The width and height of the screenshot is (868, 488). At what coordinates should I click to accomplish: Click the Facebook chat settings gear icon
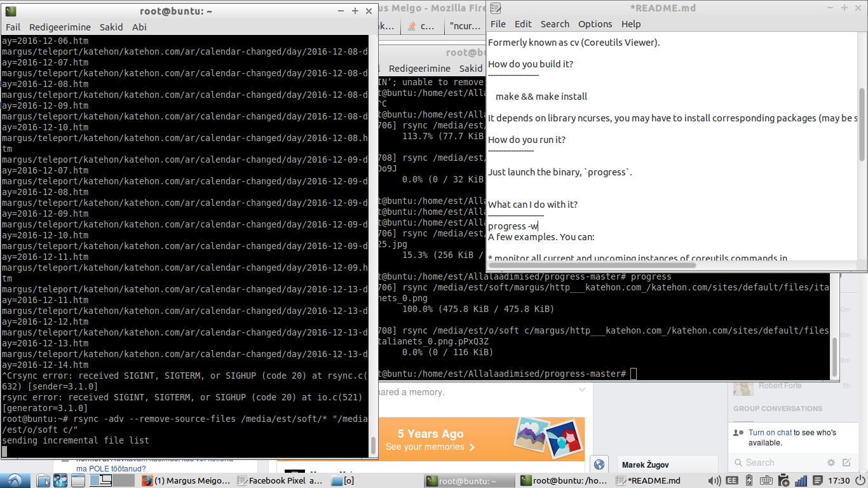(831, 463)
